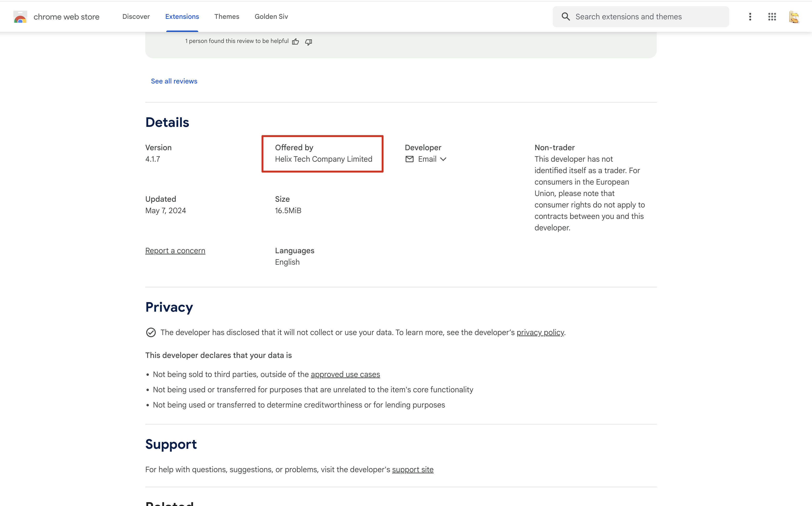Click the privacy disclosure checkmark icon
This screenshot has width=812, height=506.
pyautogui.click(x=151, y=332)
